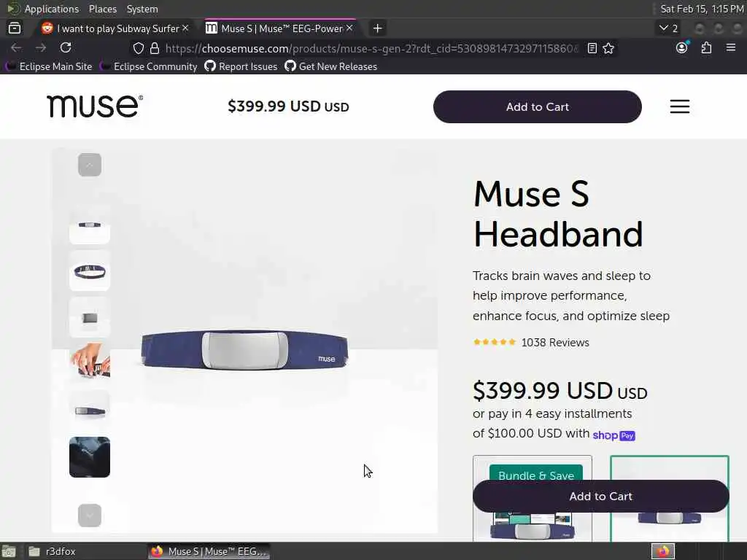Screen dimensions: 747x560
Task: Select the round headband loop thumbnail
Action: click(90, 271)
